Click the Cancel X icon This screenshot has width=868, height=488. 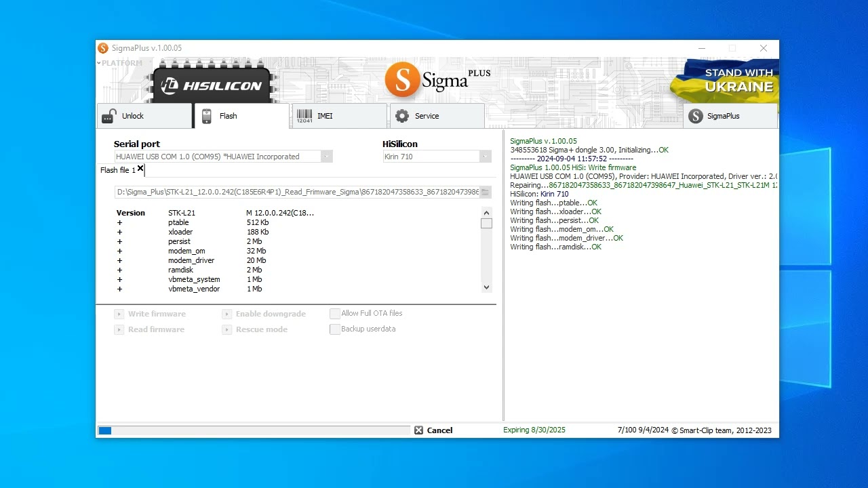coord(418,430)
